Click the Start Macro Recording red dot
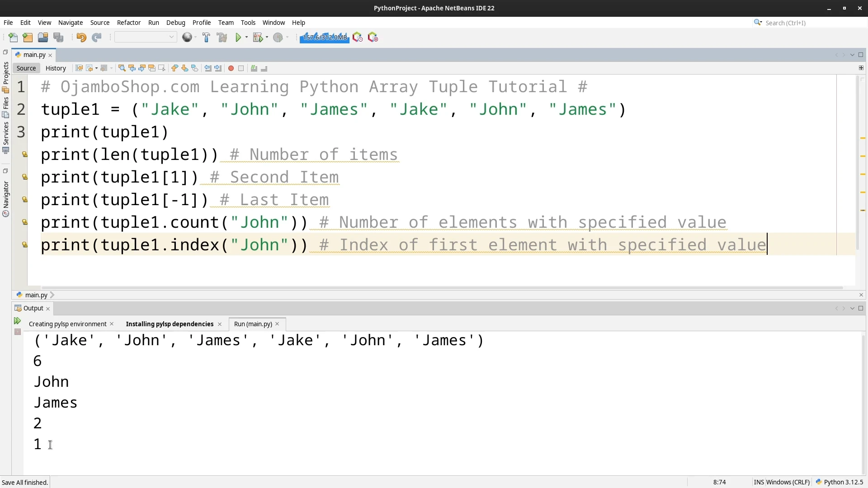 click(x=231, y=68)
